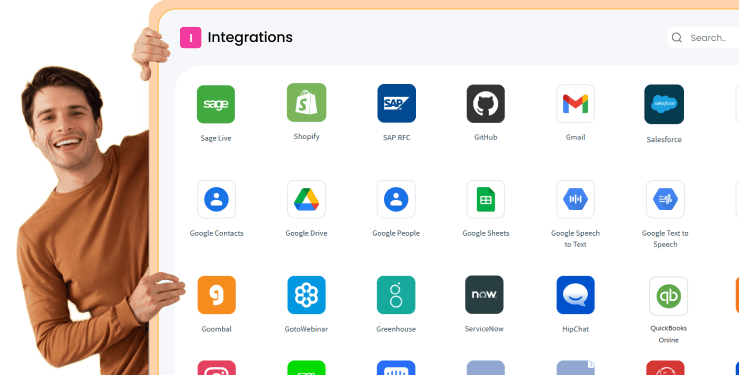
Task: Choose the HipChat speech bubble icon
Action: (575, 295)
